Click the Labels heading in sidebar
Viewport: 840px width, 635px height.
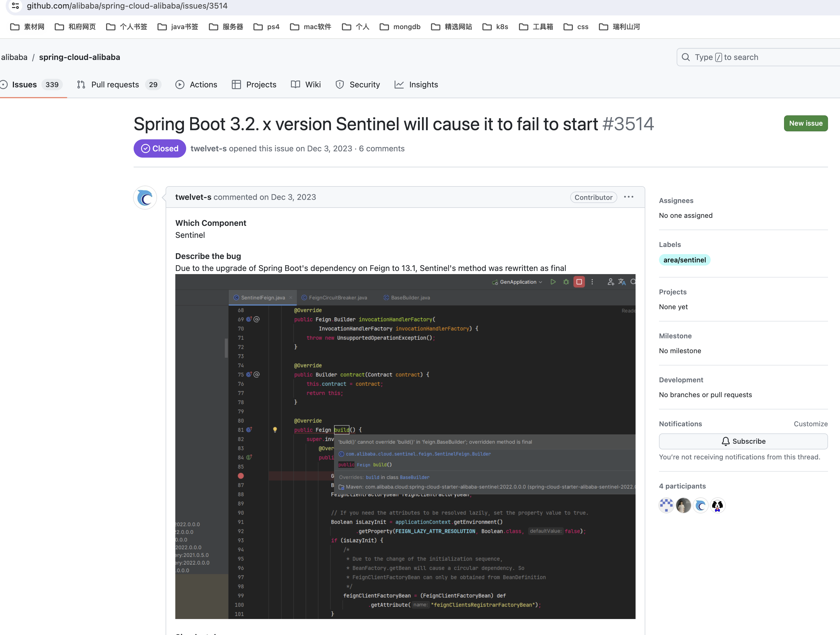coord(670,245)
